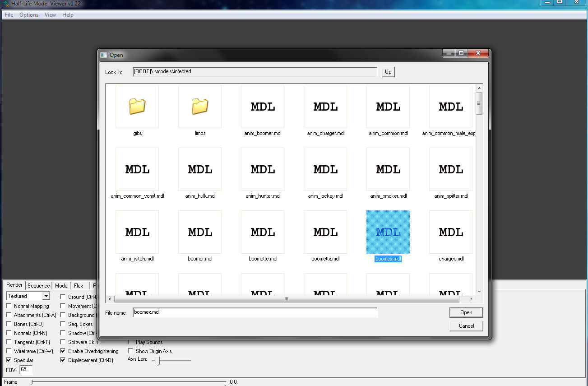Image resolution: width=588 pixels, height=386 pixels.
Task: Click the file list scroll left arrow
Action: click(x=109, y=299)
